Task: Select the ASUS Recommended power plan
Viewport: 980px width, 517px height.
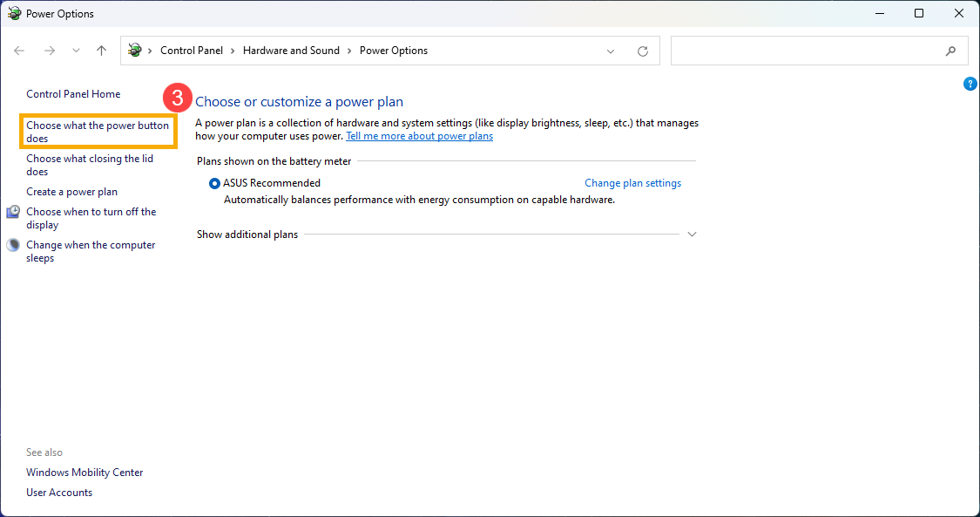Action: pyautogui.click(x=215, y=183)
